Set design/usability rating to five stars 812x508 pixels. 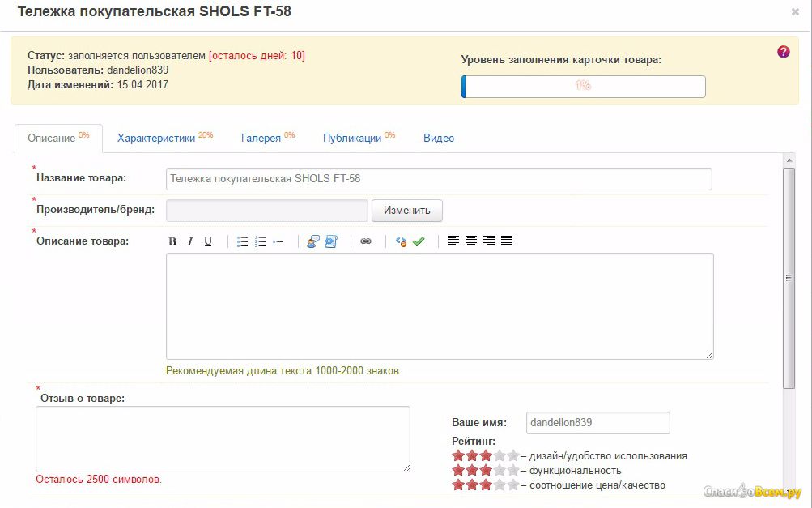pos(512,455)
